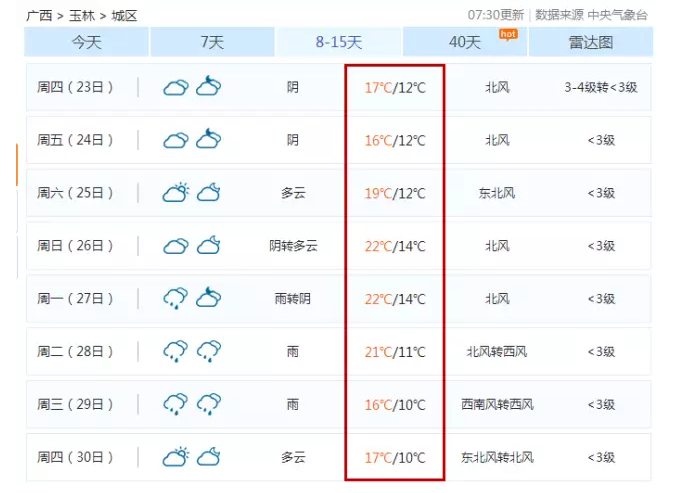The width and height of the screenshot is (678, 493).
Task: Click daytime rain icon for 周一（27日）
Action: (176, 298)
